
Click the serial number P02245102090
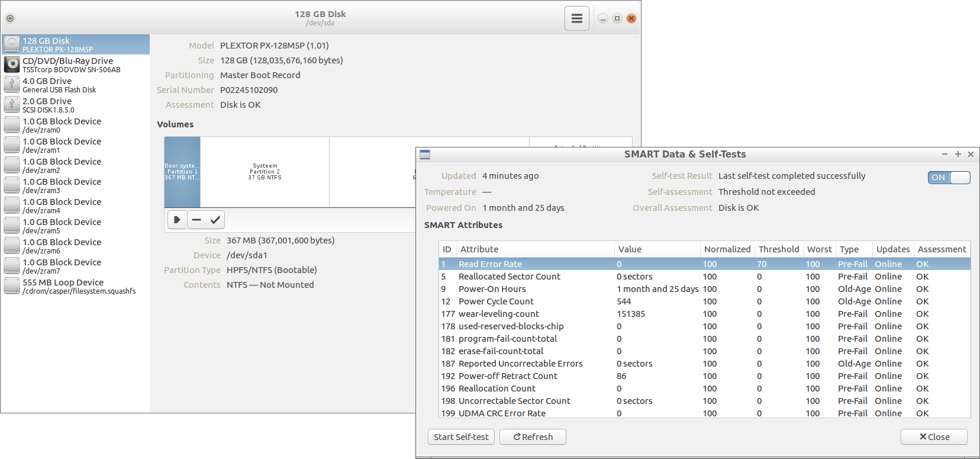click(x=249, y=90)
